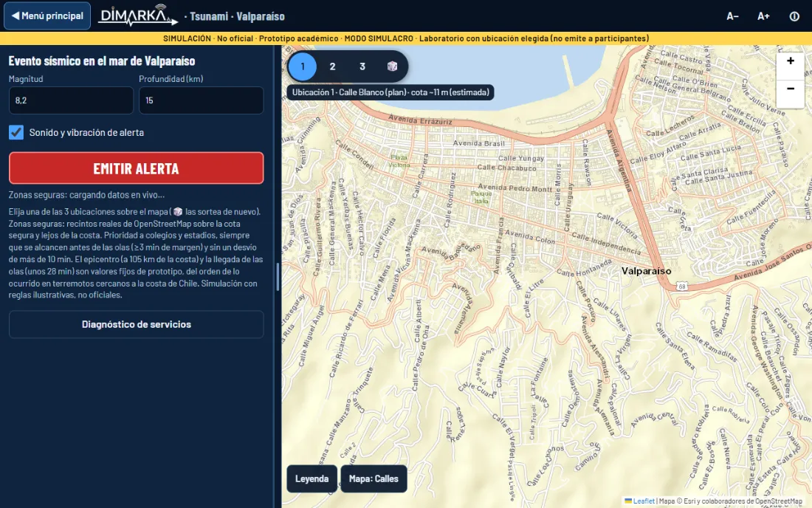Focus the Magnitud input field
812x508 pixels.
pos(71,100)
